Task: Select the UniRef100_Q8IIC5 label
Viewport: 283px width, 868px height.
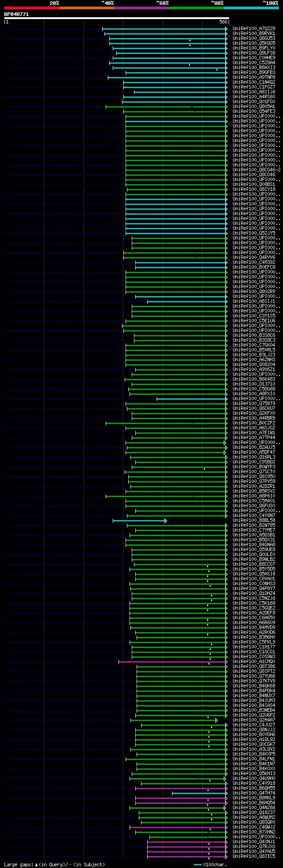Action: pos(254,856)
